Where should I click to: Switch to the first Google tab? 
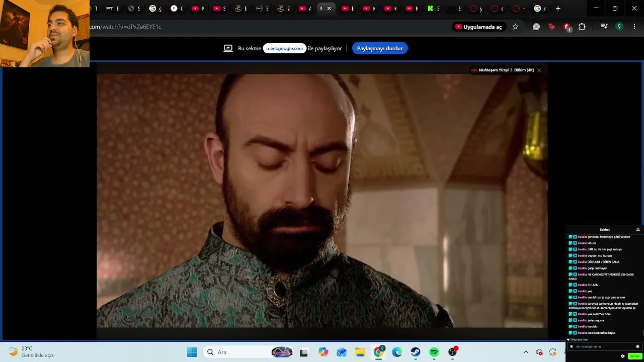(155, 9)
